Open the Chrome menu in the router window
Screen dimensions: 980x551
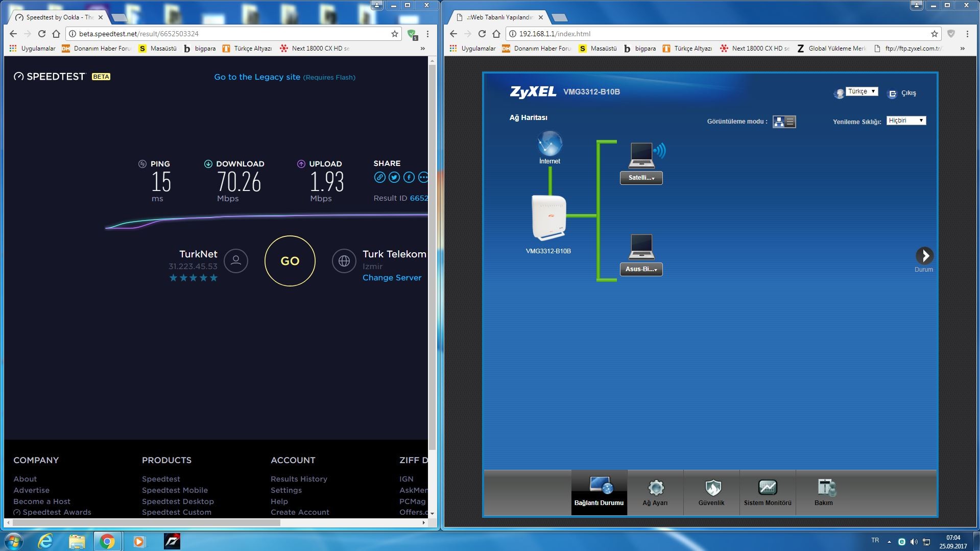[x=967, y=34]
